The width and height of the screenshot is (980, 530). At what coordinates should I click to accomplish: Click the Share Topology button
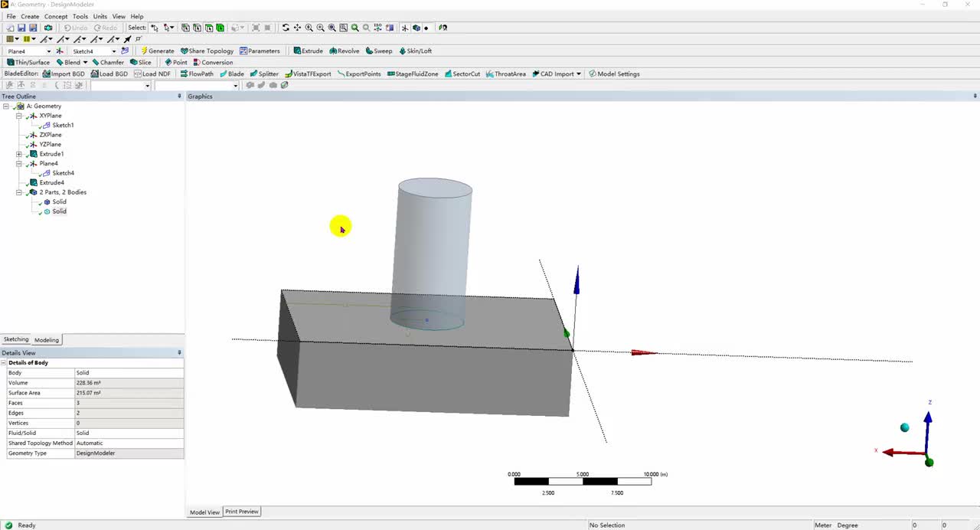(x=207, y=51)
